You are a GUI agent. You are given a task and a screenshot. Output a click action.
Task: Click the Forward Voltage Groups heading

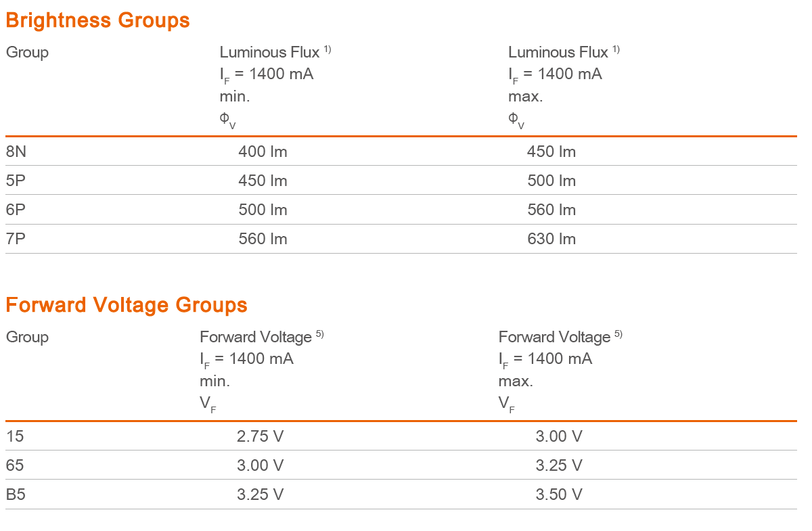(x=127, y=305)
